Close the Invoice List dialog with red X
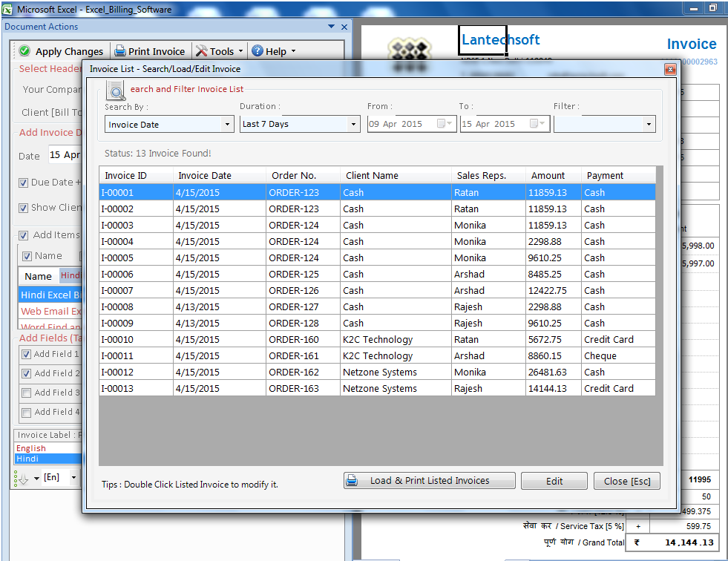 pos(669,69)
